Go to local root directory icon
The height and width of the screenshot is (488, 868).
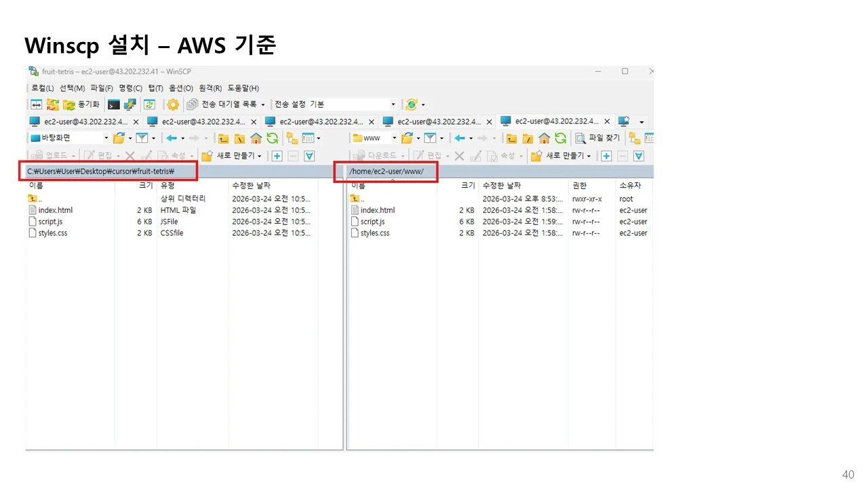pos(239,138)
